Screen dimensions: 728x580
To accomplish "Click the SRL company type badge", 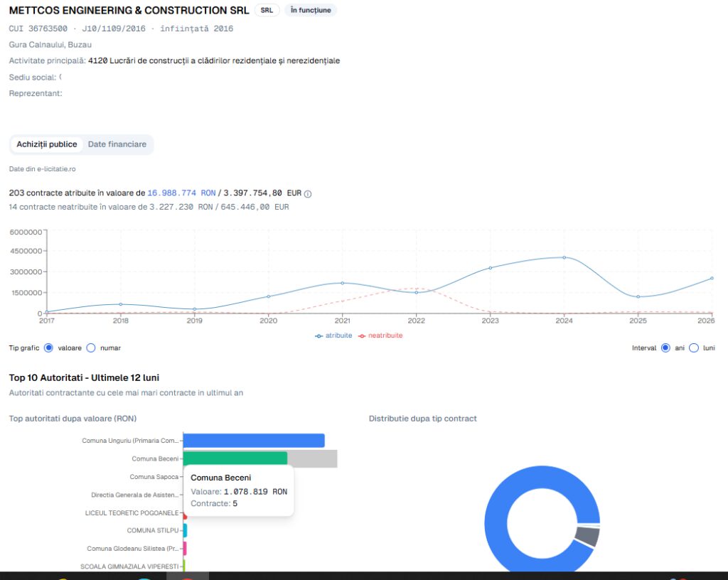I will [x=267, y=10].
